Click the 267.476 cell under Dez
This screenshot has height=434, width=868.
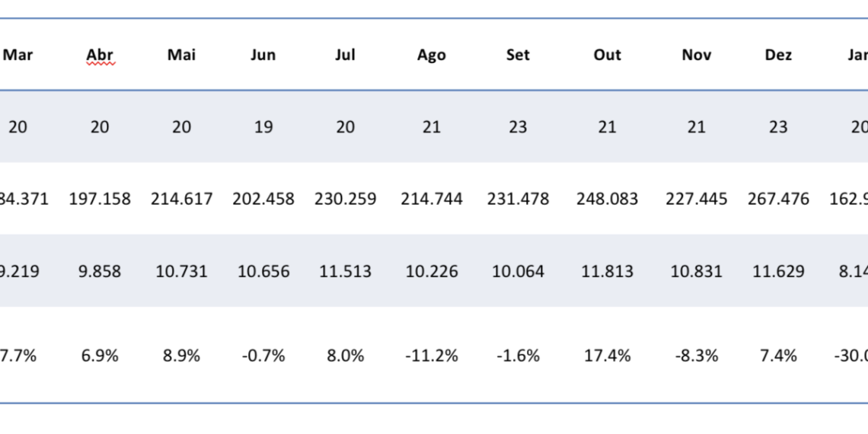[x=778, y=199]
